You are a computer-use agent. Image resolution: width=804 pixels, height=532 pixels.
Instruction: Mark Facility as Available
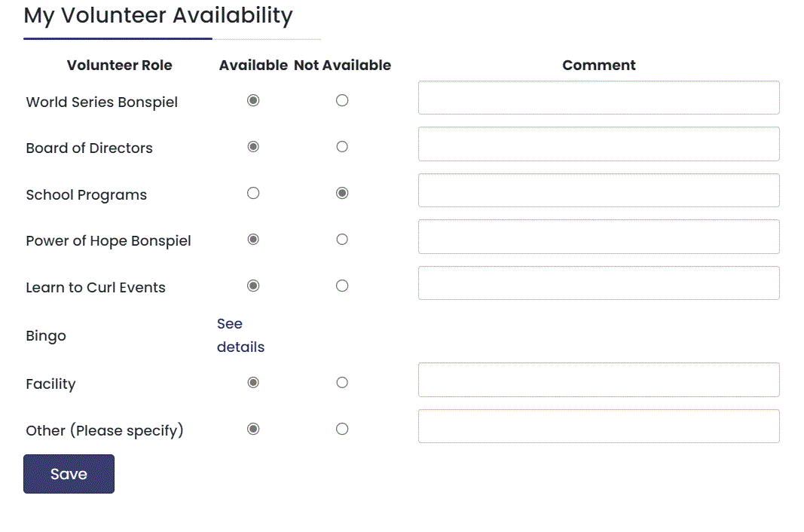click(x=253, y=383)
